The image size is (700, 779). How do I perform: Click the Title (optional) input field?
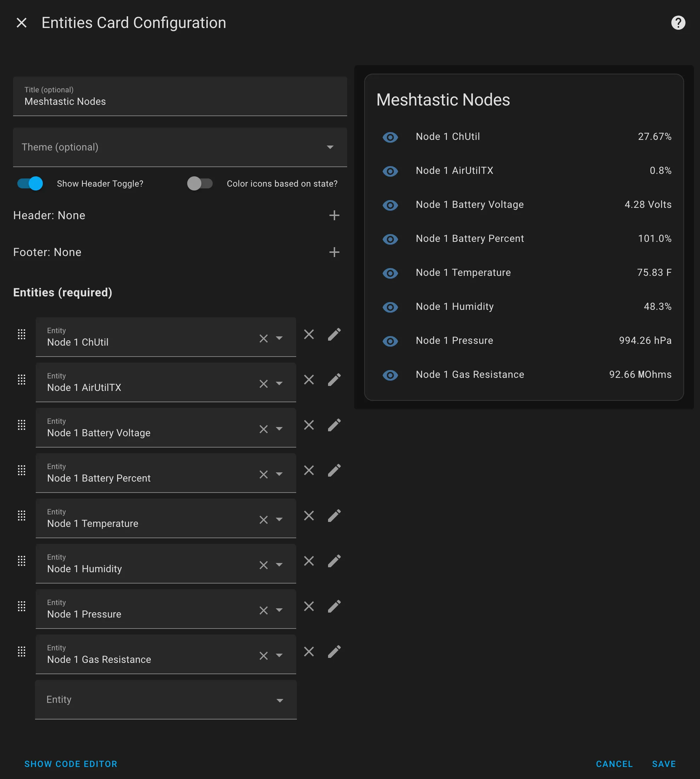[x=180, y=101]
